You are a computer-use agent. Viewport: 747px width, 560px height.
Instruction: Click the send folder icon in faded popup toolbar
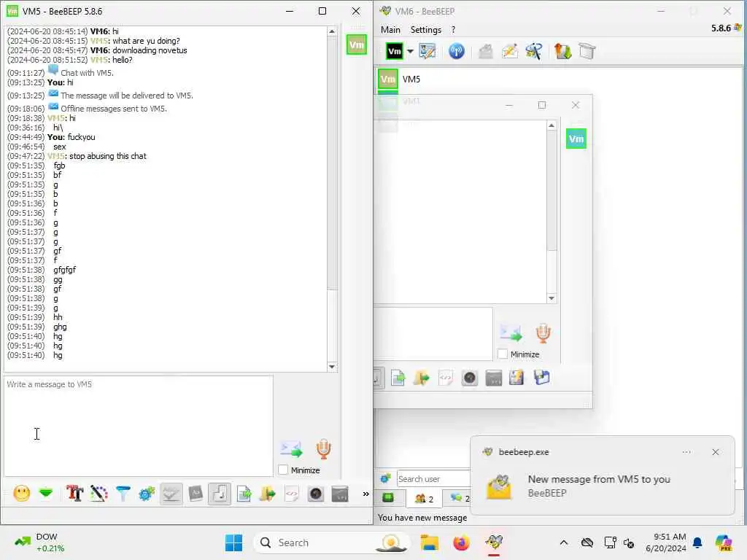tap(422, 378)
